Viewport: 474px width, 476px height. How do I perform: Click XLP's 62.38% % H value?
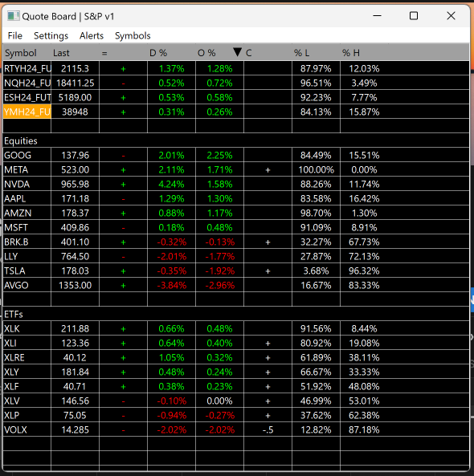pos(364,415)
